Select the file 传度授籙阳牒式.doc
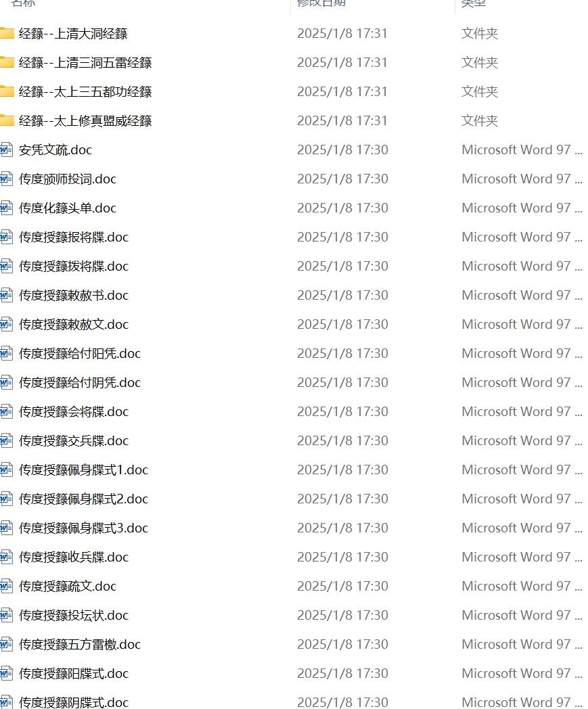The width and height of the screenshot is (588, 709). point(73,673)
